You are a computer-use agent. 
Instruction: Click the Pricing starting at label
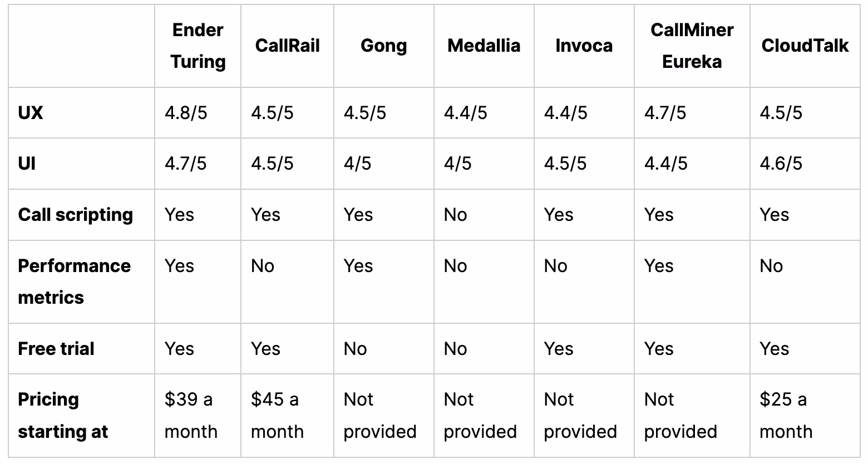63,416
